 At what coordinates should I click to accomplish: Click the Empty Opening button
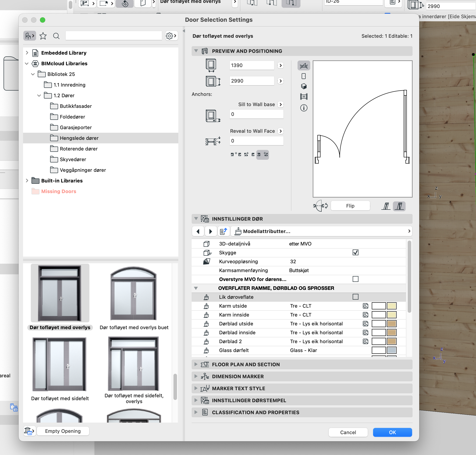(x=63, y=431)
